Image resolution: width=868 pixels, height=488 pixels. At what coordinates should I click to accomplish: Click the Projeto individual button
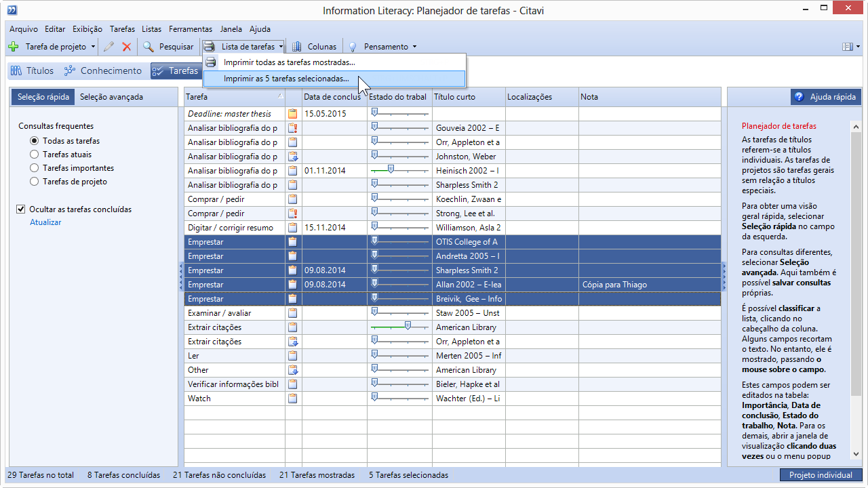821,475
